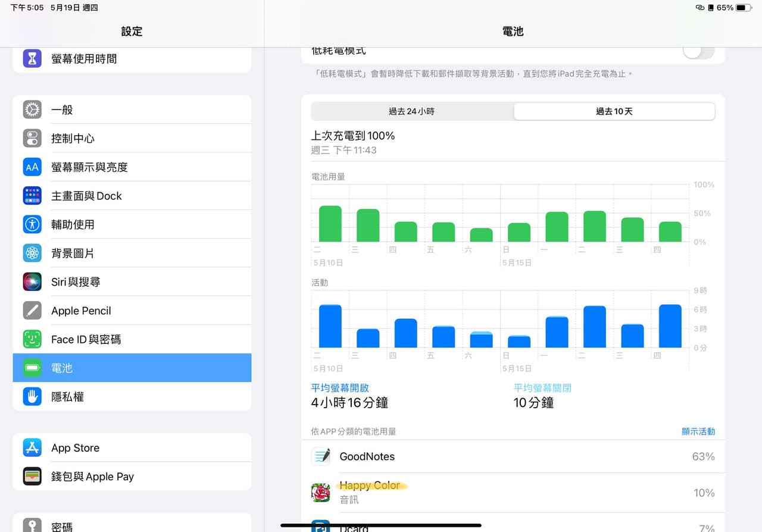
Task: Tap the Home Screen & Dock grid icon
Action: point(32,196)
